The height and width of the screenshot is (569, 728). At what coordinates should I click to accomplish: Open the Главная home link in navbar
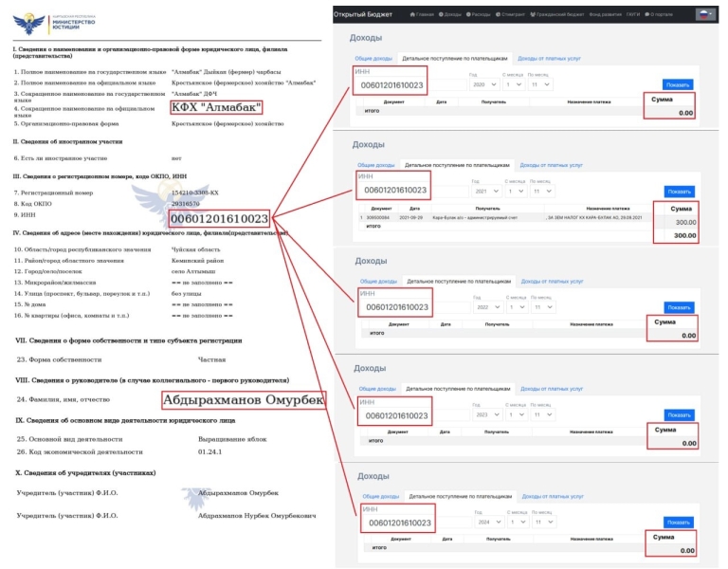coord(422,14)
